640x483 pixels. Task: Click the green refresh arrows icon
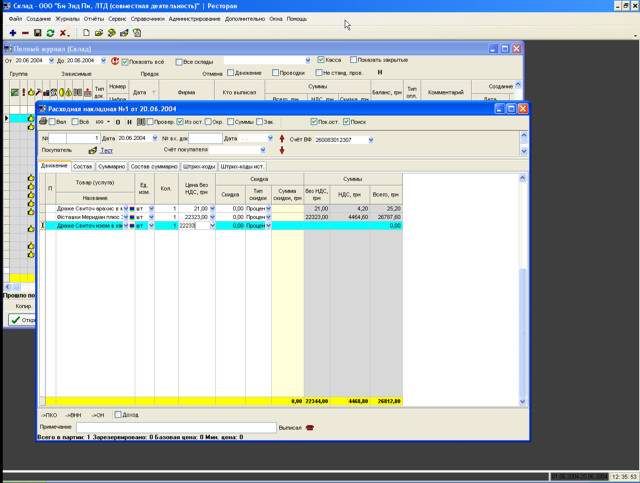(50, 33)
